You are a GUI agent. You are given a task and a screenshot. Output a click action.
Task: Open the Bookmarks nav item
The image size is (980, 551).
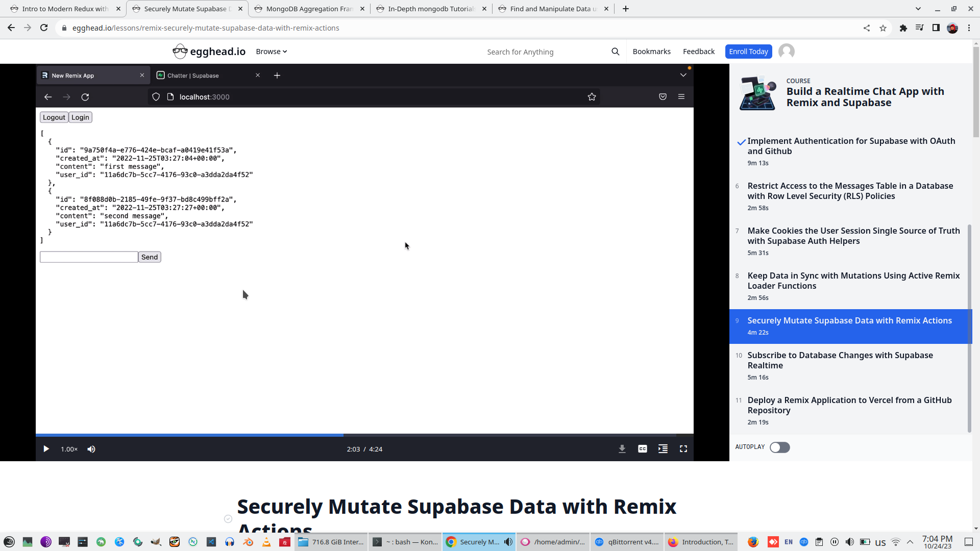[651, 52]
